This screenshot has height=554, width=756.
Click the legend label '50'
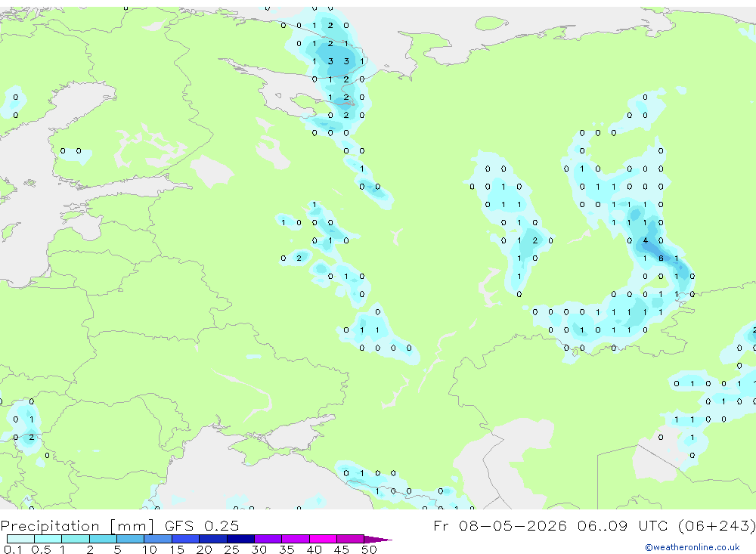[369, 549]
